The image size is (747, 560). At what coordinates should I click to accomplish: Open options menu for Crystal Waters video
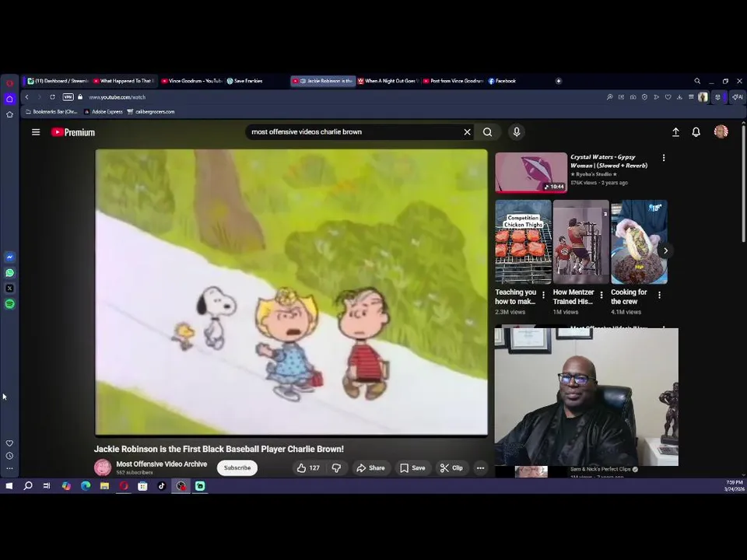(664, 158)
